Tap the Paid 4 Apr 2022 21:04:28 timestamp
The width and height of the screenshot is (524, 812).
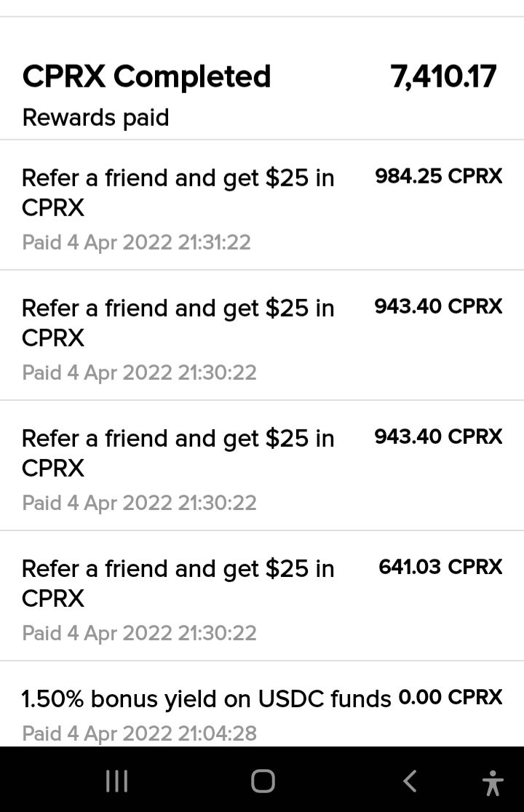click(139, 733)
